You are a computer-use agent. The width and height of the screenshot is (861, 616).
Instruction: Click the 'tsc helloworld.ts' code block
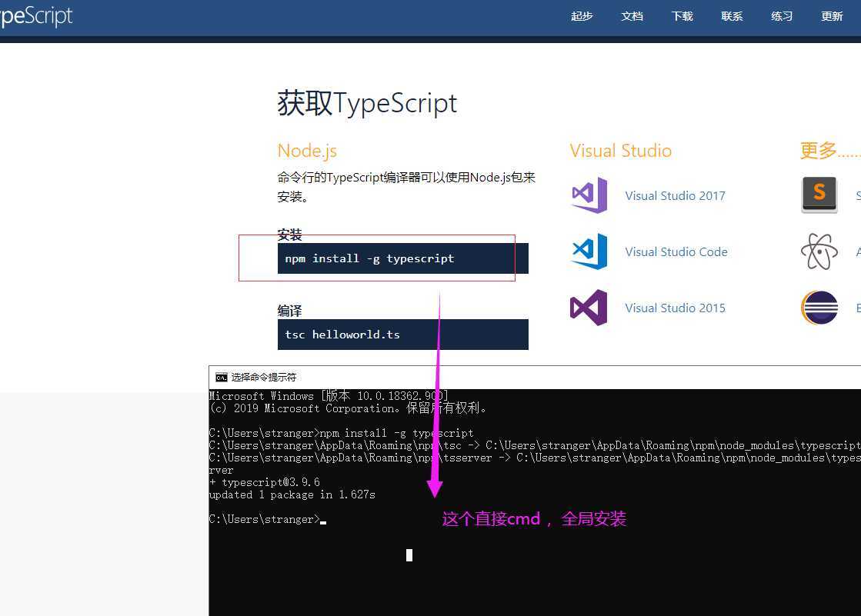[403, 335]
